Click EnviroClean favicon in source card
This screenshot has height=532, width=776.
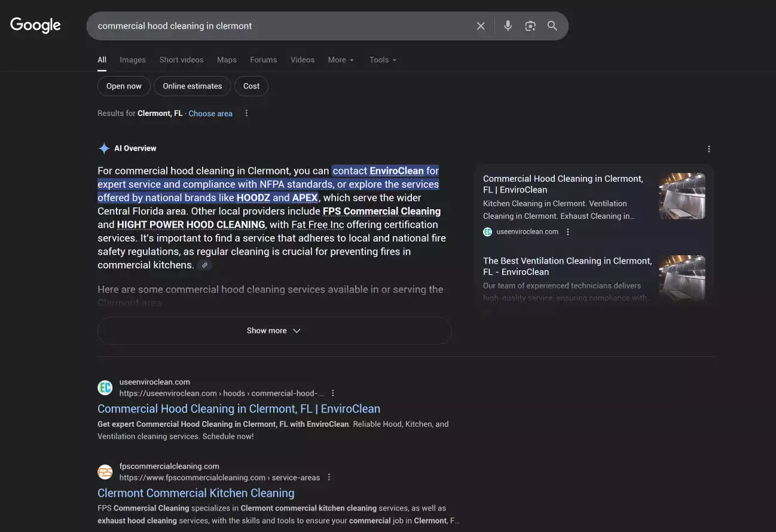[487, 232]
